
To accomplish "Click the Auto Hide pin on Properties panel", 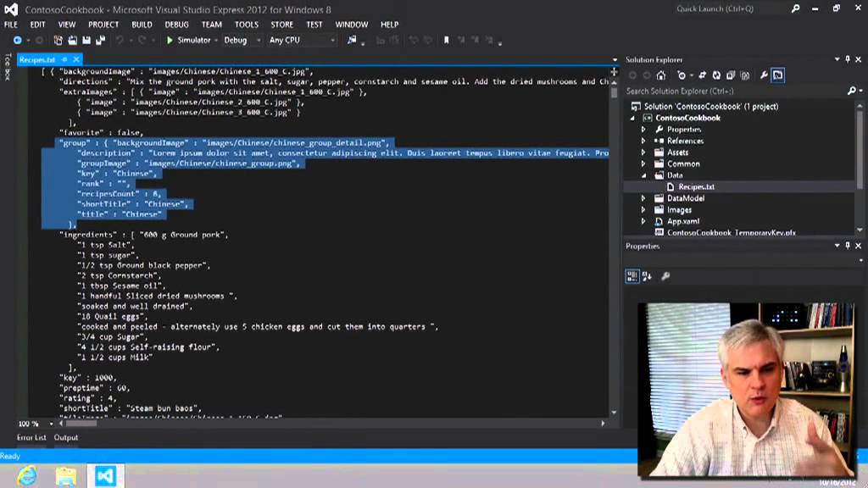I will pyautogui.click(x=848, y=246).
